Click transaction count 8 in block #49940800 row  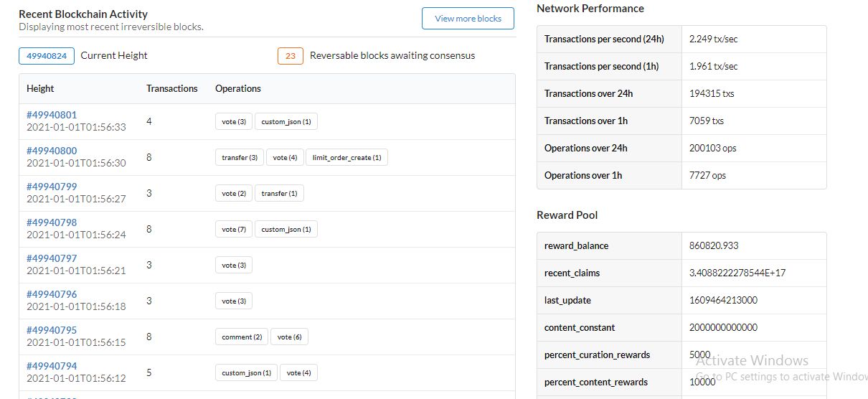(149, 156)
